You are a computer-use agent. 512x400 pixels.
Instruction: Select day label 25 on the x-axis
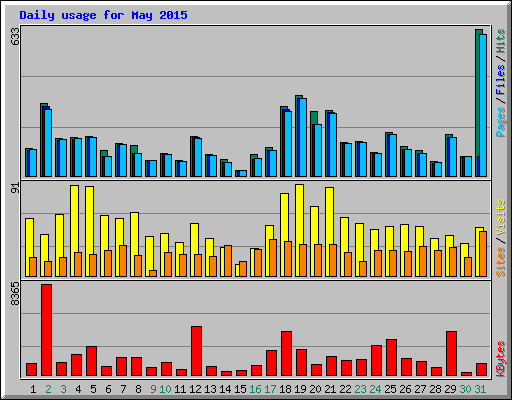click(390, 389)
